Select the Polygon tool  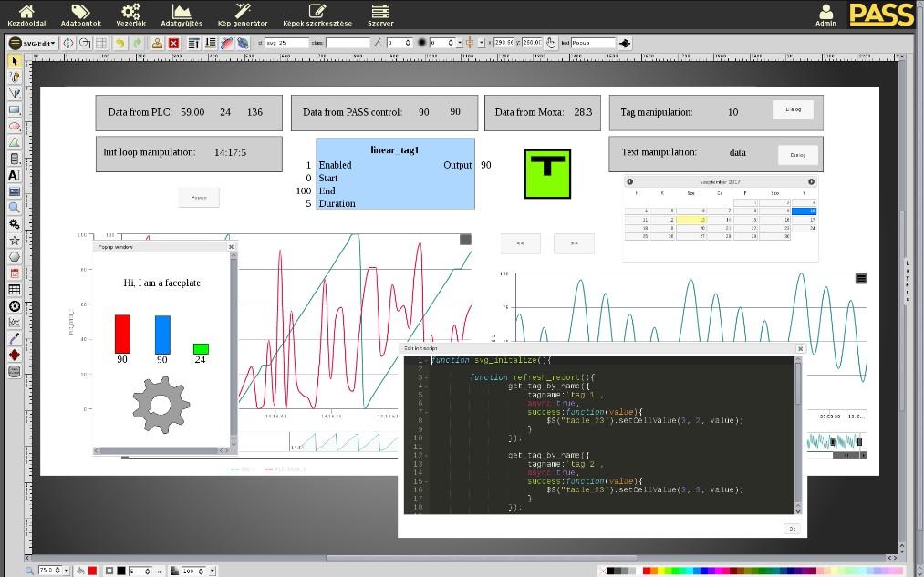point(15,257)
